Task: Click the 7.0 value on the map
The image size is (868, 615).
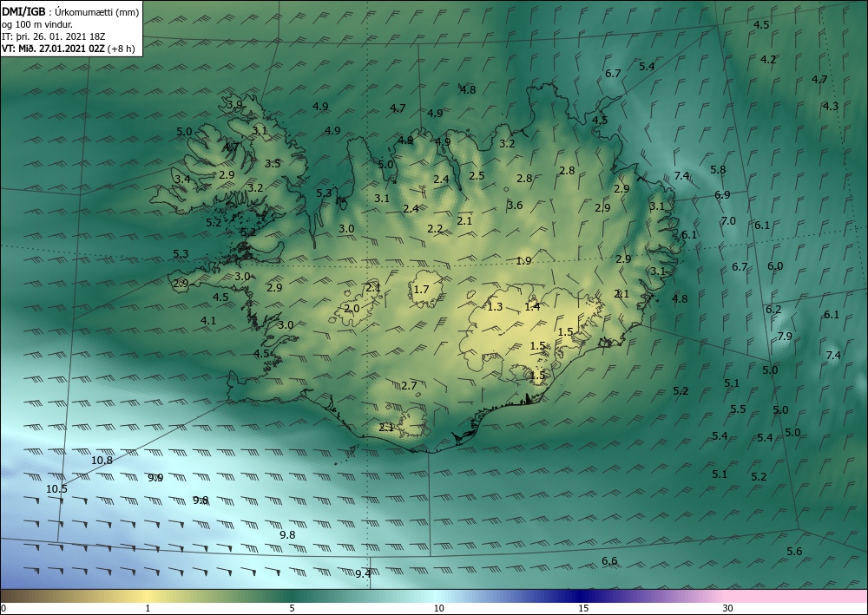Action: (728, 221)
